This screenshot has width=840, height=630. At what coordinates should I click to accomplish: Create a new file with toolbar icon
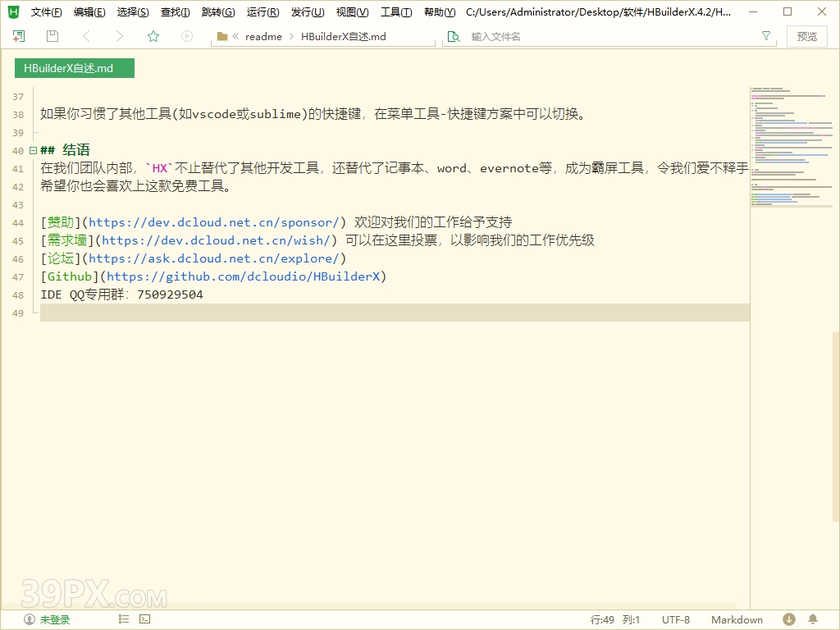tap(19, 36)
